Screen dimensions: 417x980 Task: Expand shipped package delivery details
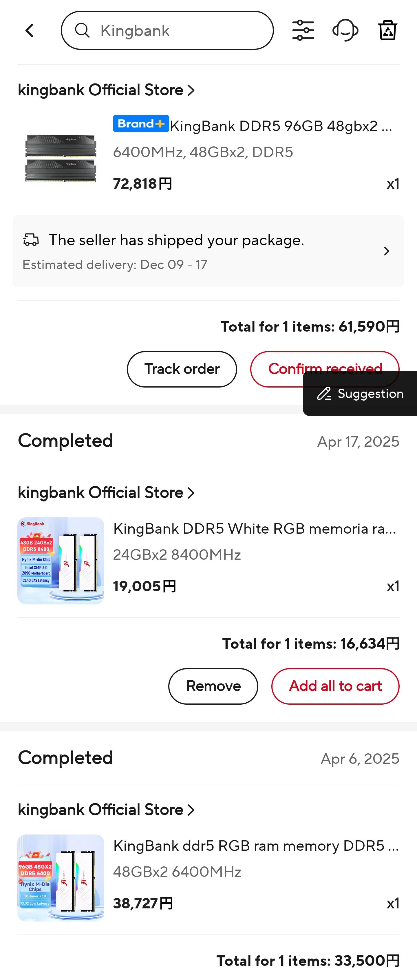(386, 251)
